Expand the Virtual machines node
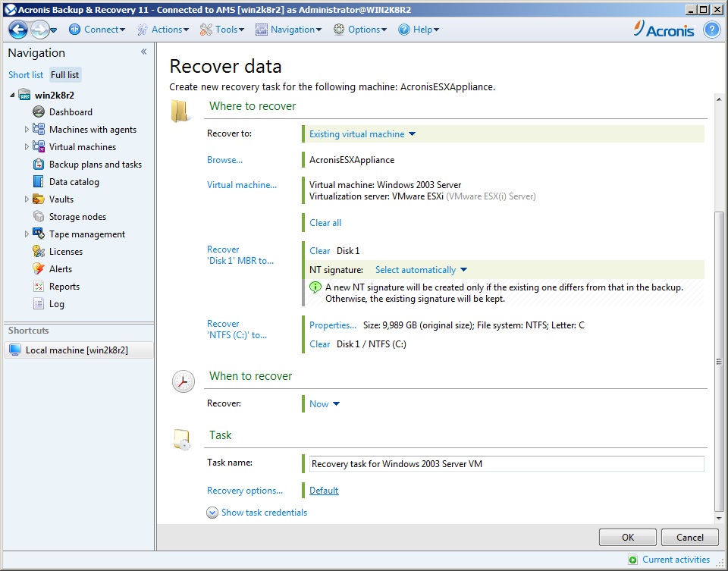 pyautogui.click(x=27, y=146)
